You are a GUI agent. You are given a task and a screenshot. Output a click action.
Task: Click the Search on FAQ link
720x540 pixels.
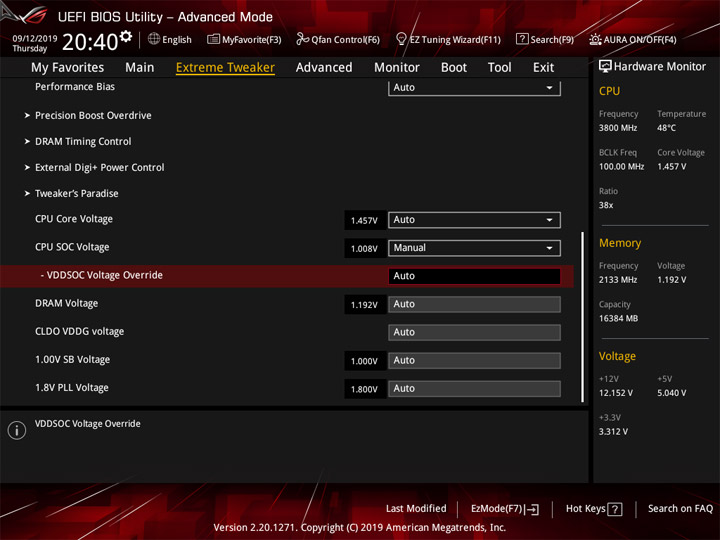click(681, 509)
